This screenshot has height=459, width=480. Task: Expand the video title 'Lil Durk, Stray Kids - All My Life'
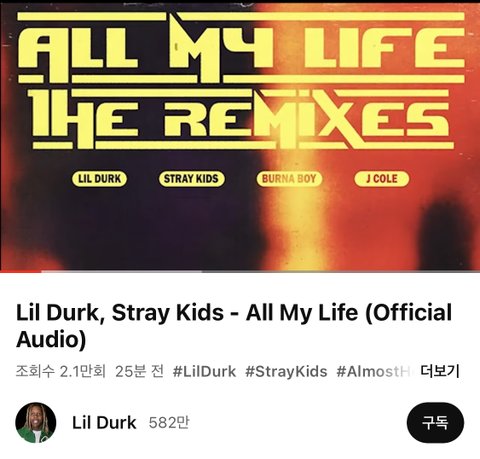coord(234,325)
